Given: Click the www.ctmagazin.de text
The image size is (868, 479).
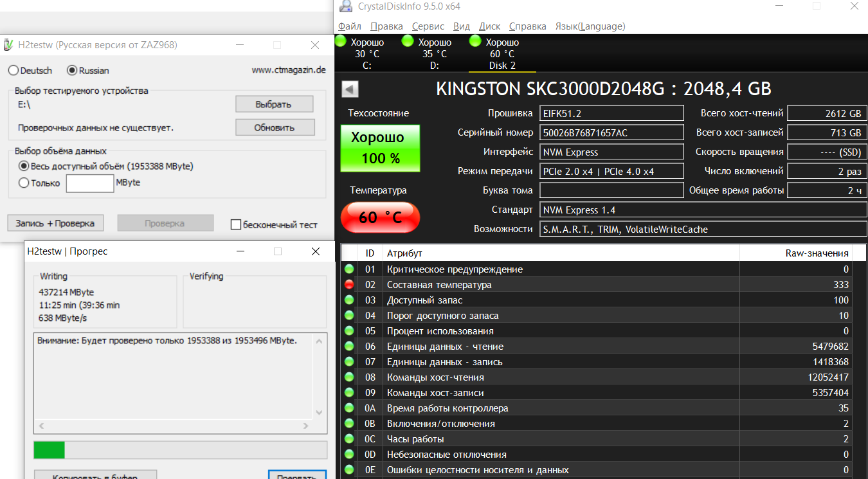Looking at the screenshot, I should (x=289, y=70).
